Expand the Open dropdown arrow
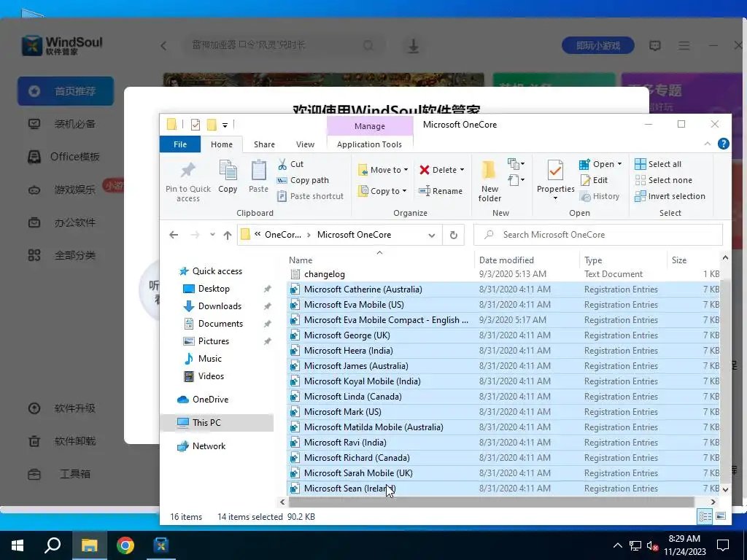 [x=619, y=164]
